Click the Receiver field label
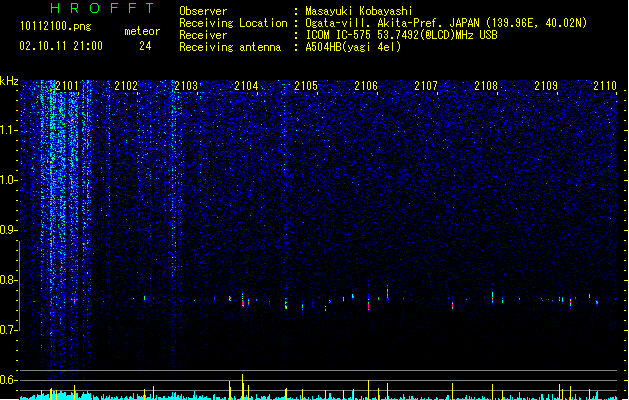629x400 pixels. pyautogui.click(x=203, y=35)
